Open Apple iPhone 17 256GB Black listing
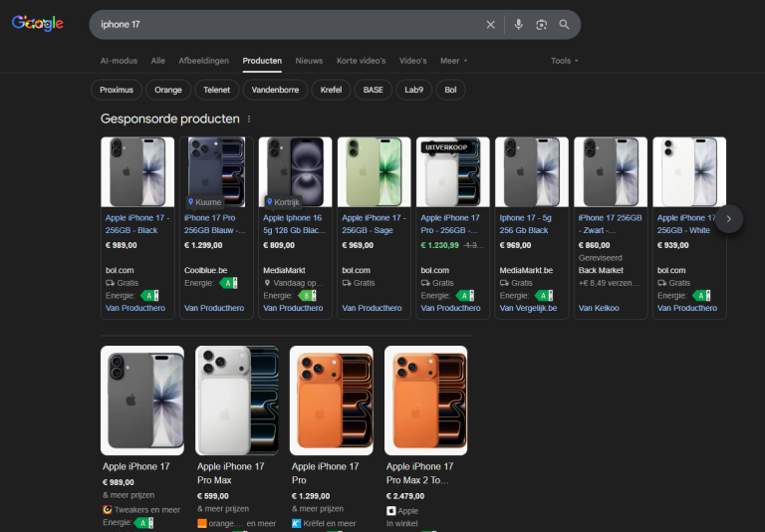 click(x=137, y=223)
